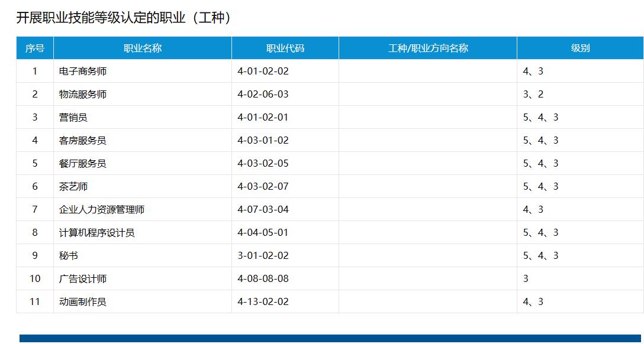Select the 广告设计师 occupation cell

pos(83,279)
